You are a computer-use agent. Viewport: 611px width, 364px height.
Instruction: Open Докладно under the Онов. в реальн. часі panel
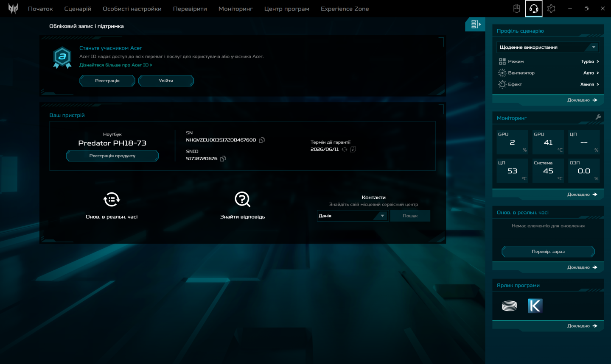582,267
